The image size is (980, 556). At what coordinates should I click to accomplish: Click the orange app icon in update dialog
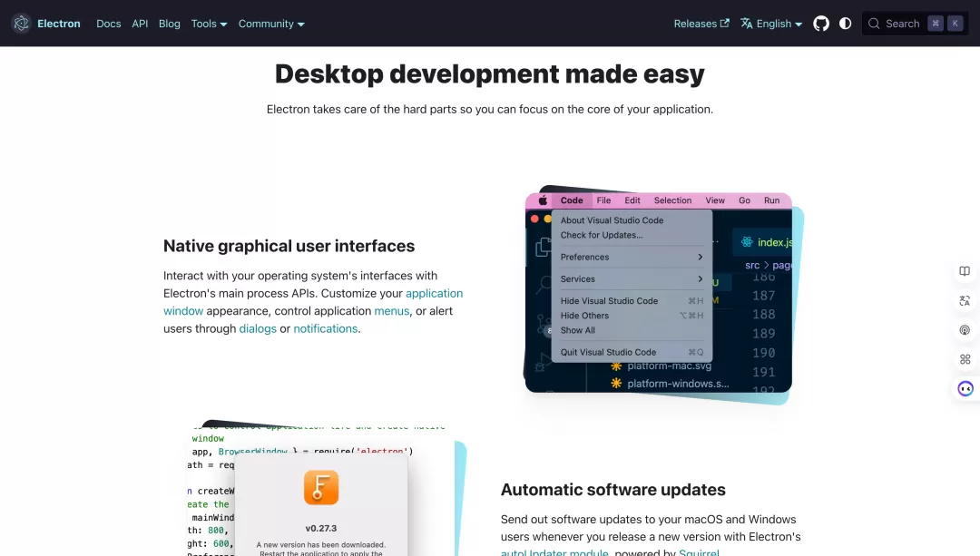tap(321, 487)
